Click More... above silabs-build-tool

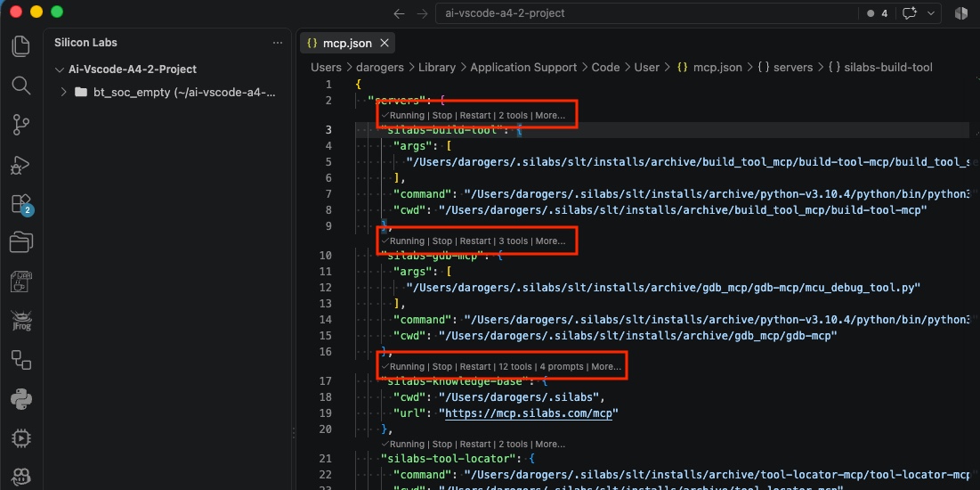550,116
